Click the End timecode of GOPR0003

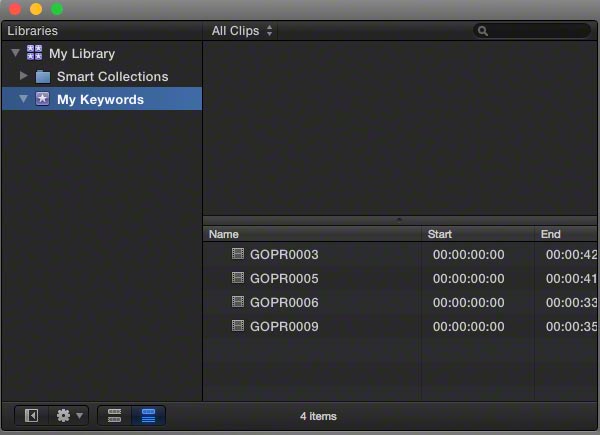pyautogui.click(x=571, y=255)
